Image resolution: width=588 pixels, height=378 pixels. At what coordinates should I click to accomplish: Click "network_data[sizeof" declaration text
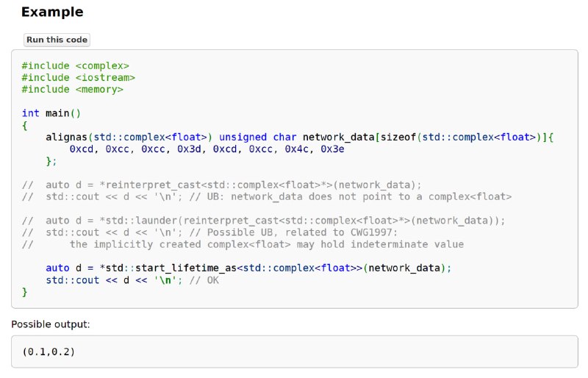pyautogui.click(x=359, y=138)
